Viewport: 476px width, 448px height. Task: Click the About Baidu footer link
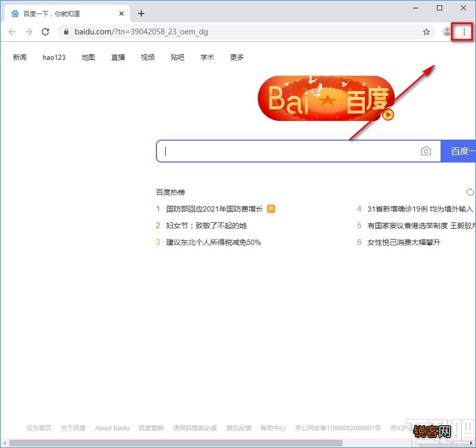[112, 428]
